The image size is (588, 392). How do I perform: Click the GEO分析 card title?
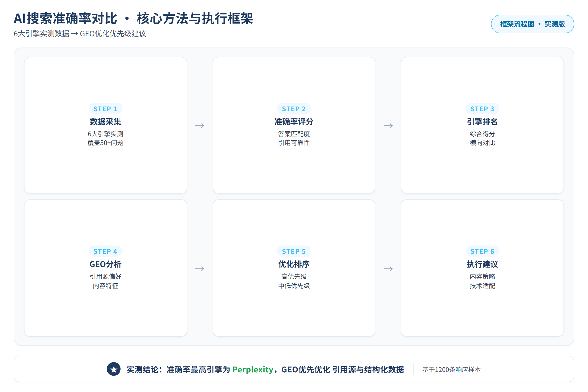click(x=106, y=264)
